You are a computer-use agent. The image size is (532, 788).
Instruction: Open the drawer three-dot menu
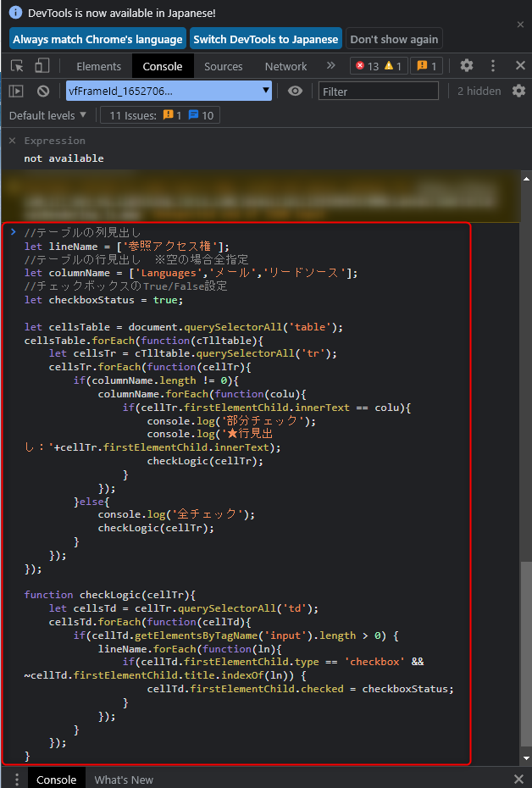pos(17,780)
